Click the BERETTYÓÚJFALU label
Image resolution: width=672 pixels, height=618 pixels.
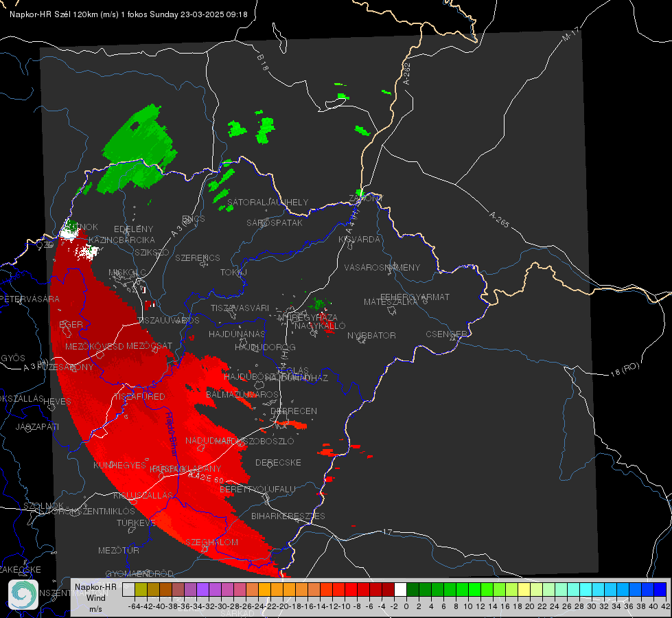pyautogui.click(x=257, y=489)
